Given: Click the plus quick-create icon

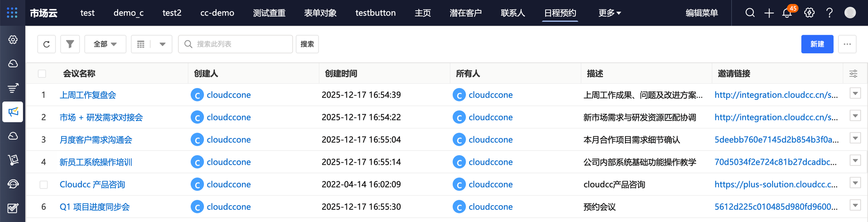Looking at the screenshot, I should (x=769, y=13).
